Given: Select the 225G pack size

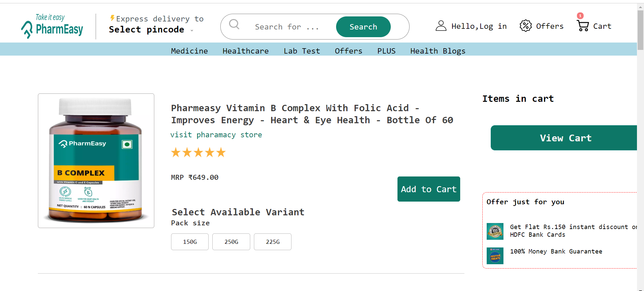Looking at the screenshot, I should tap(272, 241).
